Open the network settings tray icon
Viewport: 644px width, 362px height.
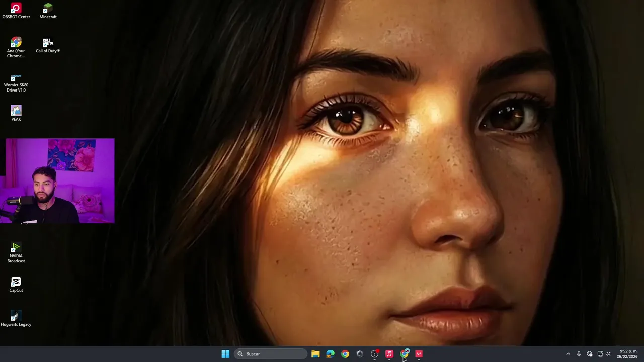point(600,354)
